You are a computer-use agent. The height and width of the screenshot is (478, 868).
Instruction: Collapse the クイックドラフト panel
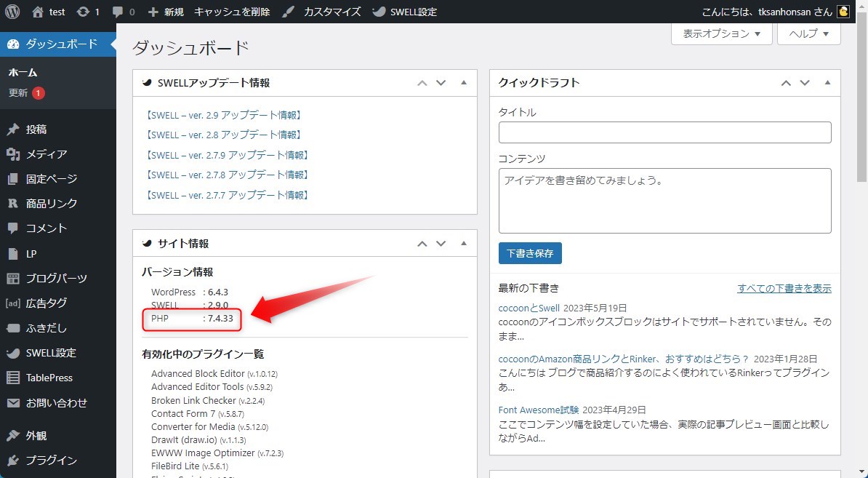[827, 83]
